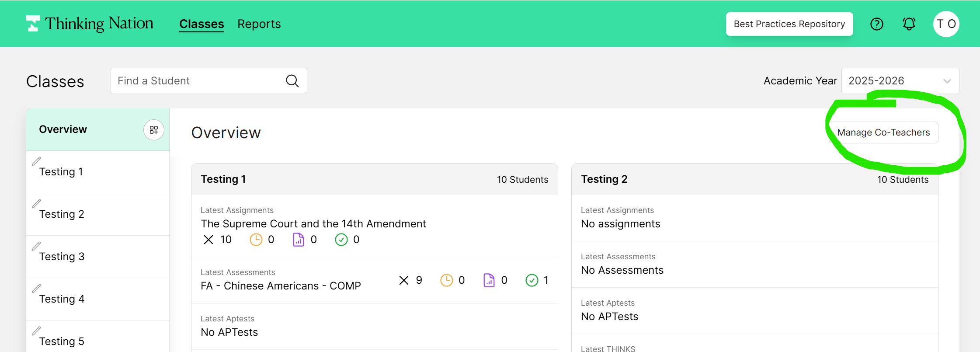Click the Thinking Nation logo

pyautogui.click(x=90, y=24)
